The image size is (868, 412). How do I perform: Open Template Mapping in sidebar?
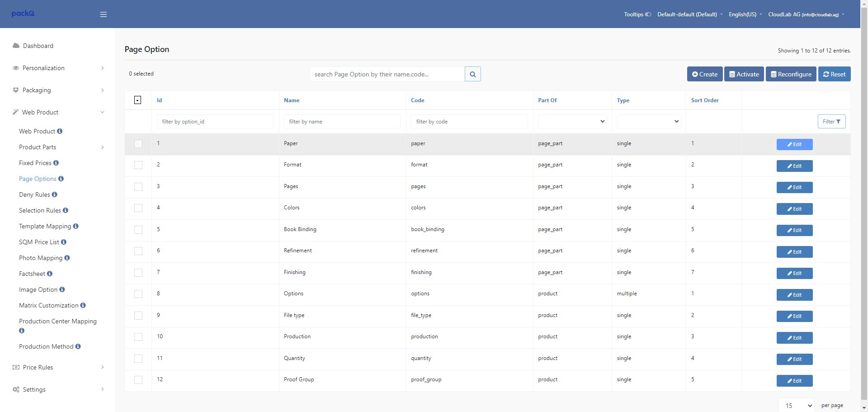click(45, 226)
